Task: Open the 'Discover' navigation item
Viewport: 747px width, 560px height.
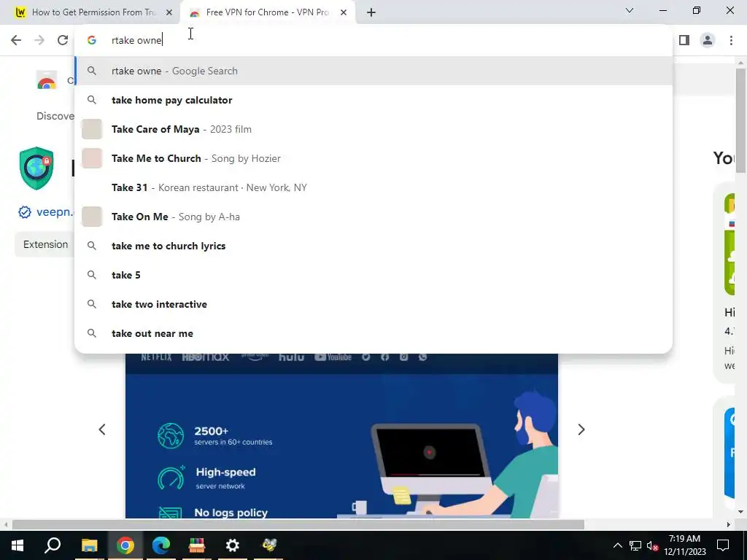Action: 55,116
